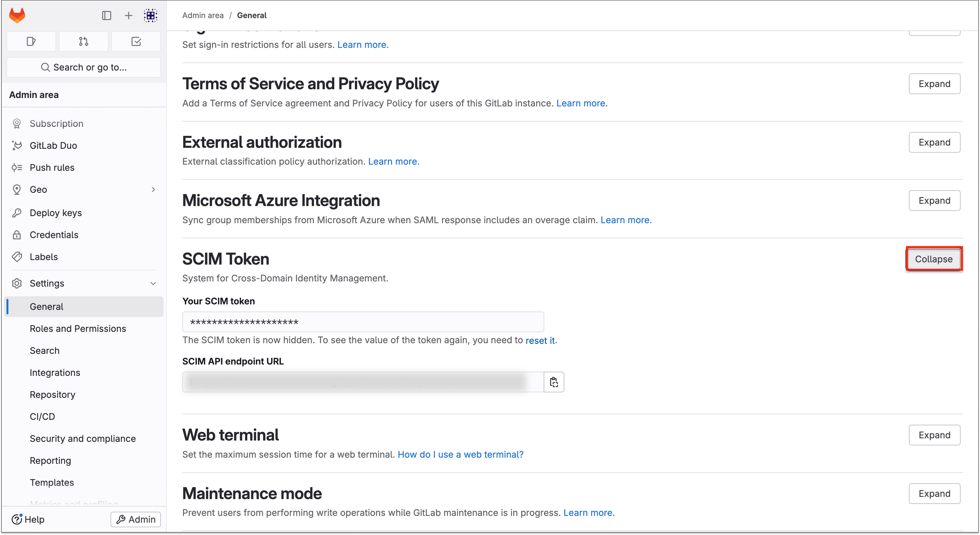Screen dimensions: 980x535
Task: Open Security and compliance settings
Action: coord(84,439)
